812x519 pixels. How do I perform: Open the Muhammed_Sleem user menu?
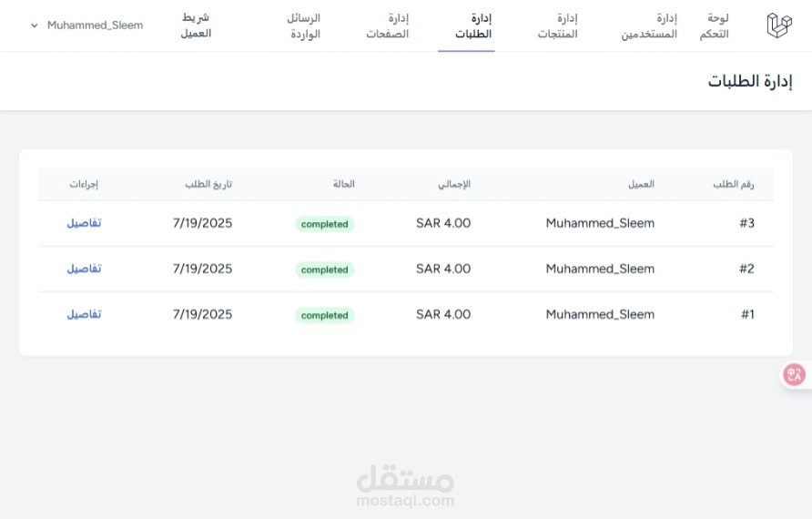pyautogui.click(x=86, y=25)
